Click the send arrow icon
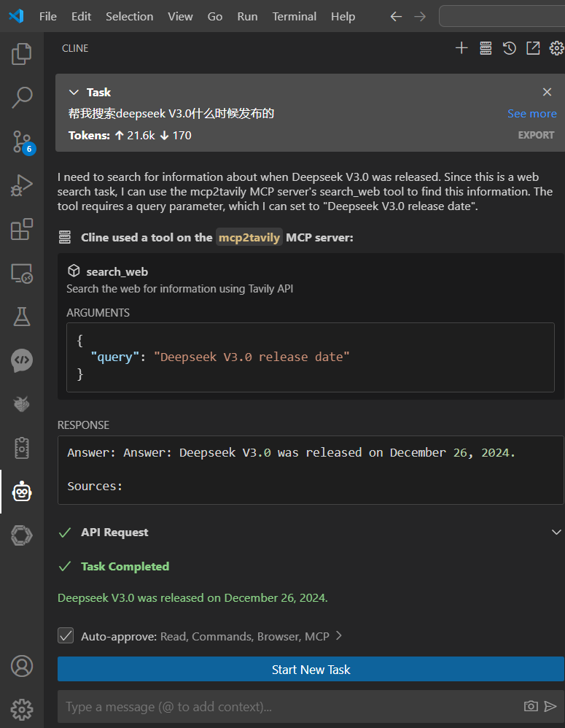Screen dimensions: 565x728 click(550, 706)
